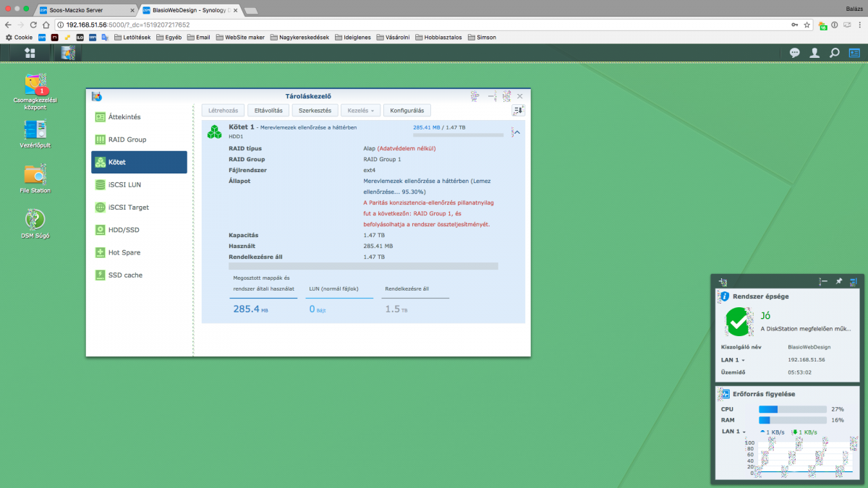Click the 285.4 MB shared folders value
The width and height of the screenshot is (868, 488).
pos(251,309)
